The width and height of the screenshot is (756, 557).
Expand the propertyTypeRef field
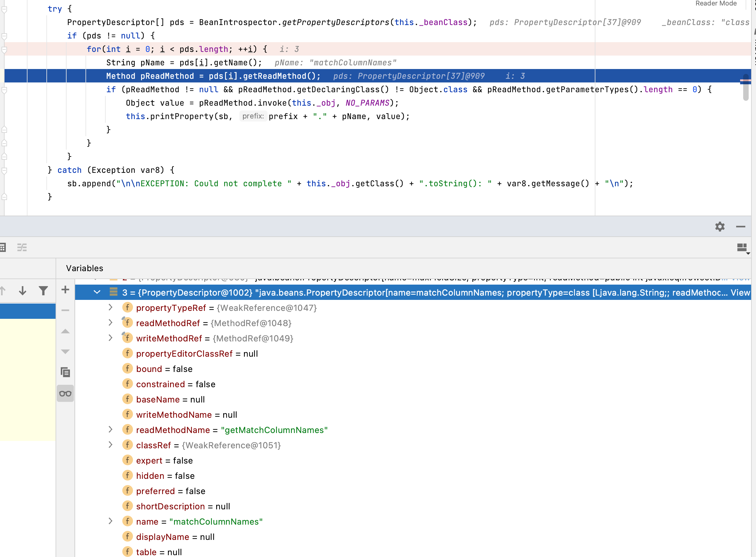(x=111, y=308)
